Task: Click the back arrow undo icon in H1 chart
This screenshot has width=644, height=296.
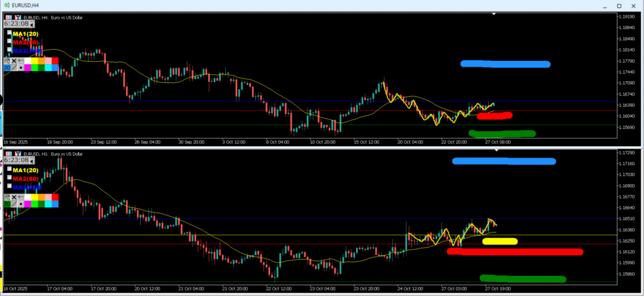Action: (x=21, y=197)
